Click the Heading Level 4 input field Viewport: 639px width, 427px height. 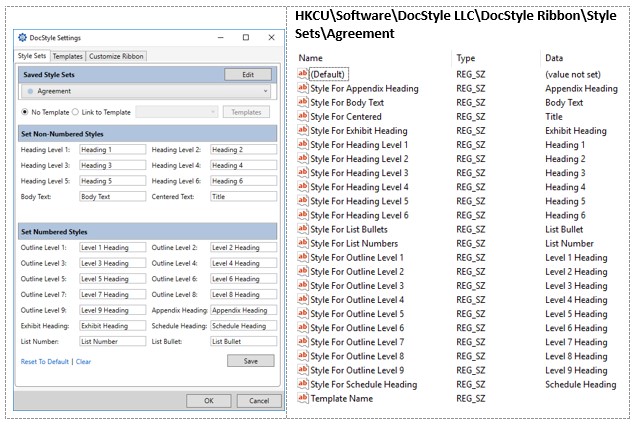pyautogui.click(x=244, y=165)
